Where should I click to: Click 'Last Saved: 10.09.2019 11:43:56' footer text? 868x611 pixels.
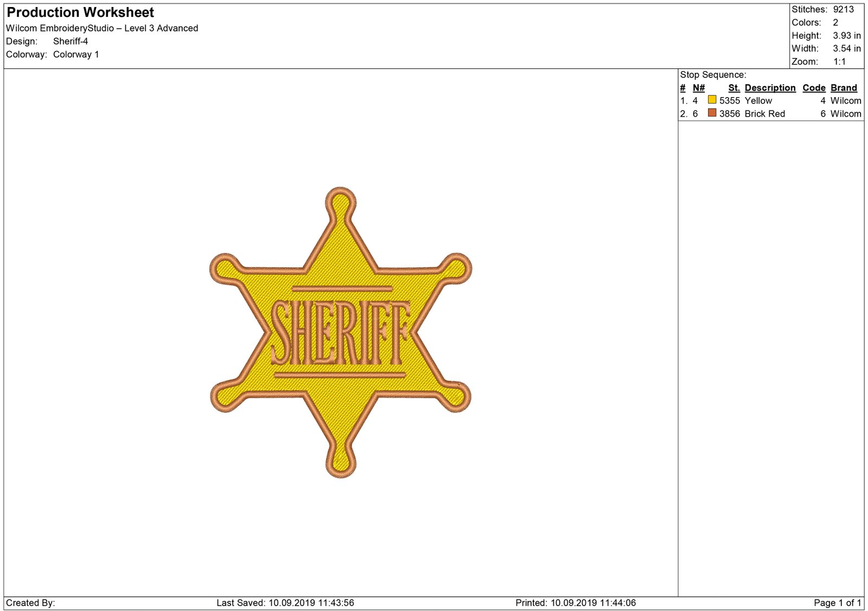(285, 603)
